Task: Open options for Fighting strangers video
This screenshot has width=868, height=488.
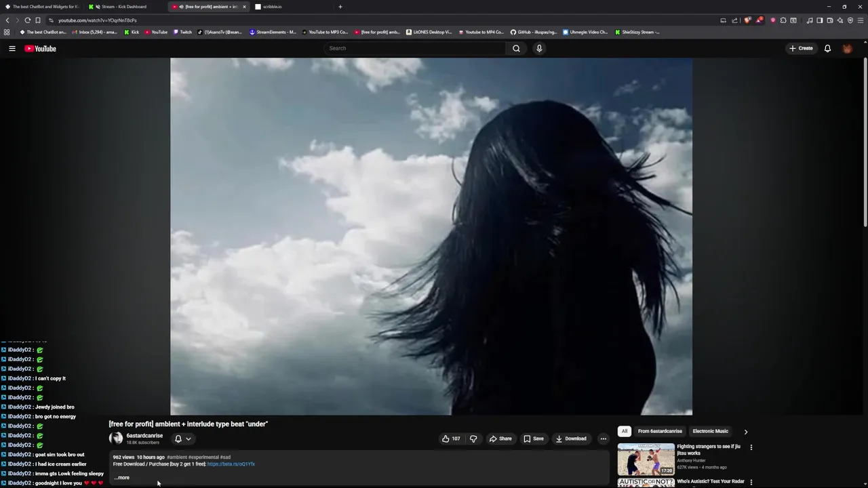Action: point(751,447)
